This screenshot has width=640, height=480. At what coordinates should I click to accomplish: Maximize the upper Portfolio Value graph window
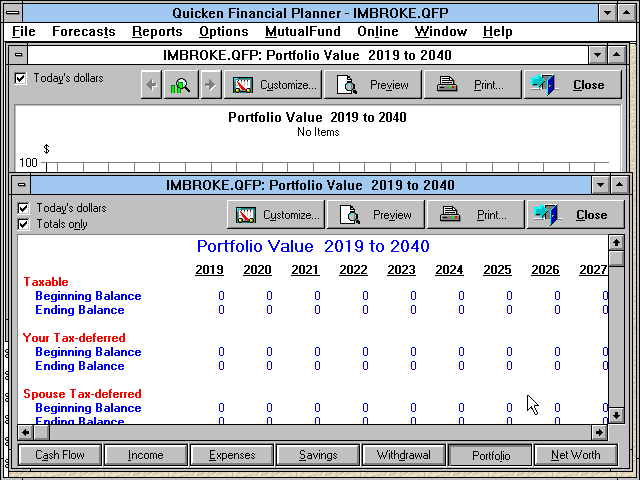[617, 55]
